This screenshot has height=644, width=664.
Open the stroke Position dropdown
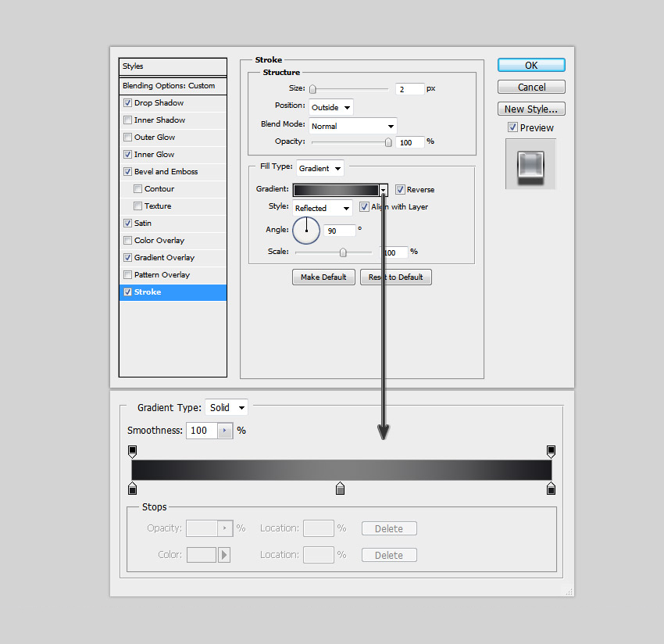tap(331, 107)
